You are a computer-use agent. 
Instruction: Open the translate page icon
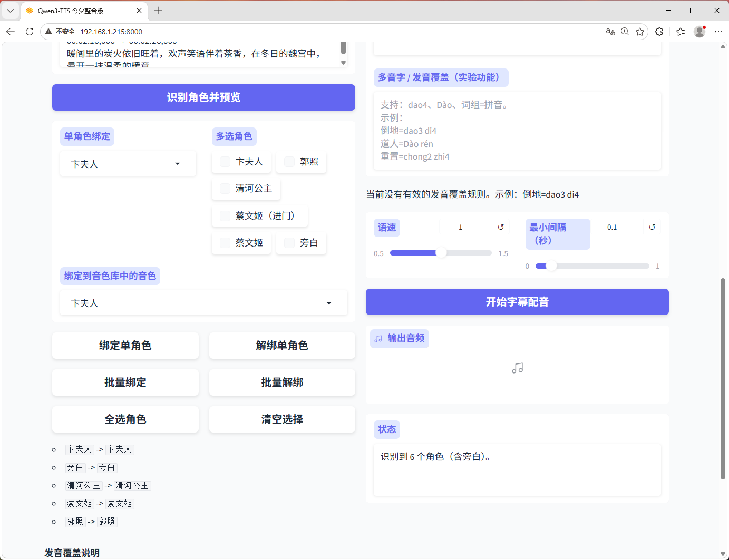[610, 32]
